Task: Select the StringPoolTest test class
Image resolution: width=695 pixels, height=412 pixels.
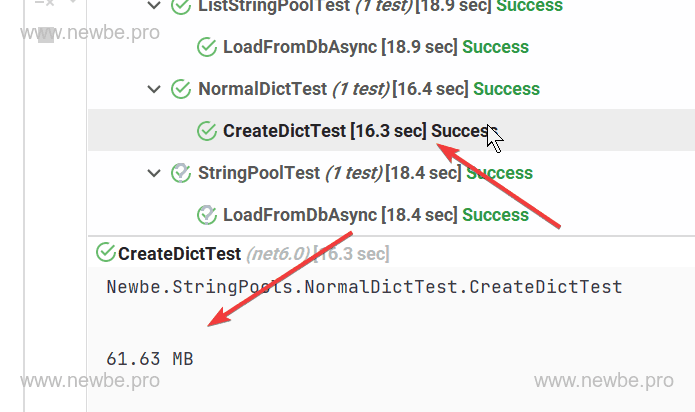Action: coord(259,173)
